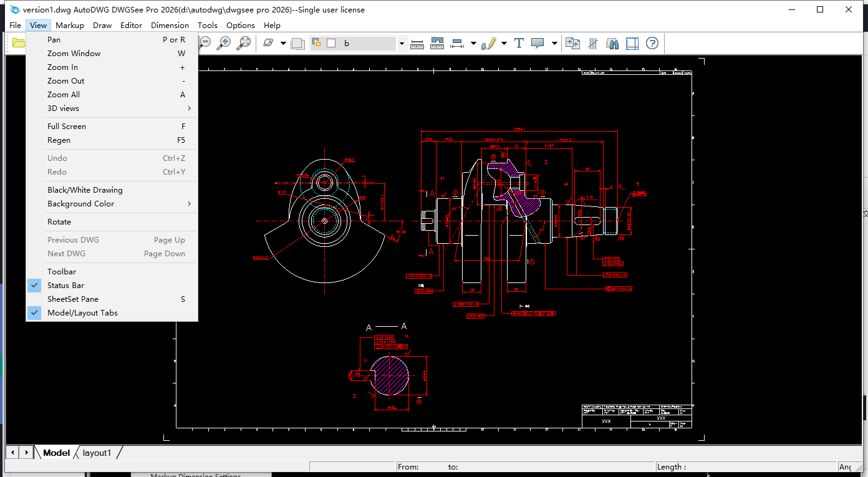The image size is (868, 477).
Task: Click the blue page frame icon
Action: click(x=632, y=43)
